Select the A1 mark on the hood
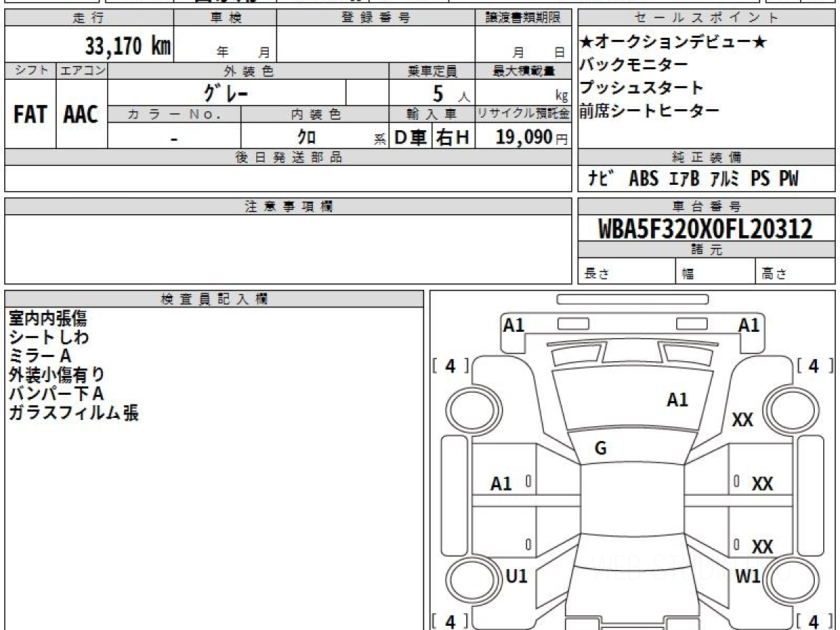840x630 pixels. pyautogui.click(x=677, y=400)
